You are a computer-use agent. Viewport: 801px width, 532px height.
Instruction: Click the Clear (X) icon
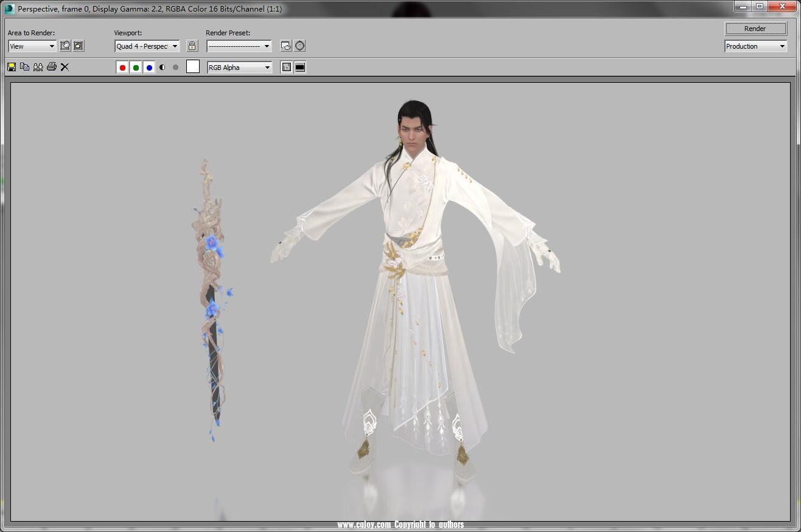pos(65,67)
